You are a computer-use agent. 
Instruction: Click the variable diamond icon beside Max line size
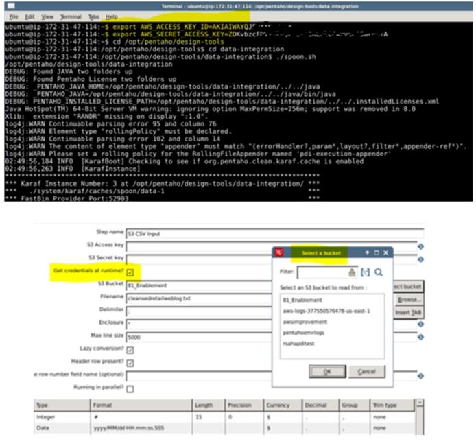pyautogui.click(x=420, y=337)
